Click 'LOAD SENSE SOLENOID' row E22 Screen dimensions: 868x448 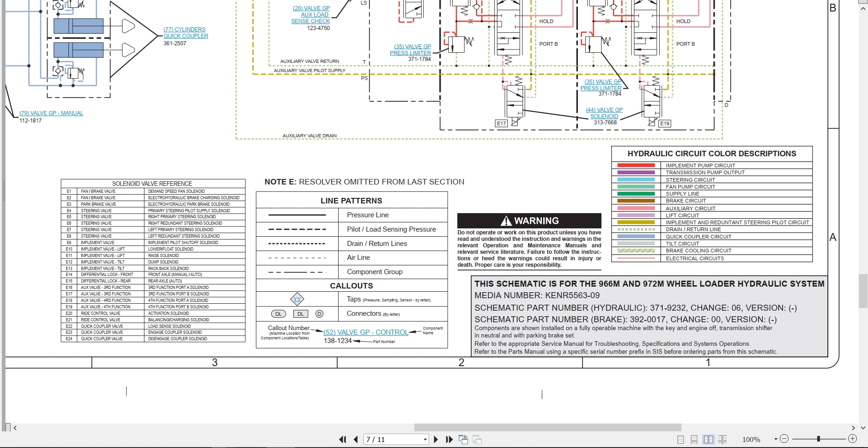(153, 326)
